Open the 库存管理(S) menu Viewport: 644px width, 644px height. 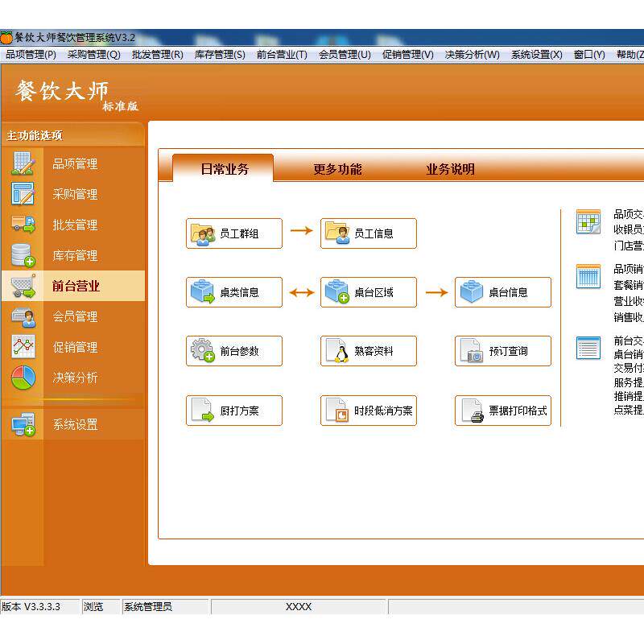220,55
